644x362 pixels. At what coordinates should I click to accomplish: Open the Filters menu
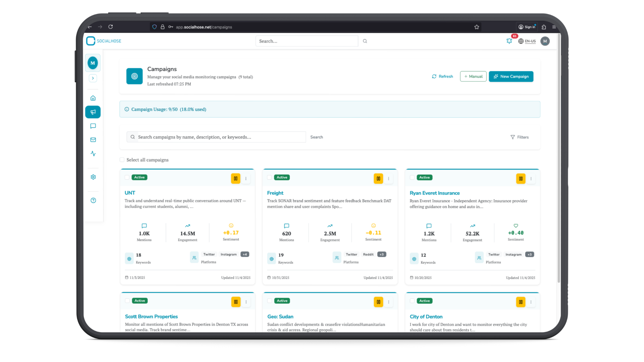tap(520, 137)
